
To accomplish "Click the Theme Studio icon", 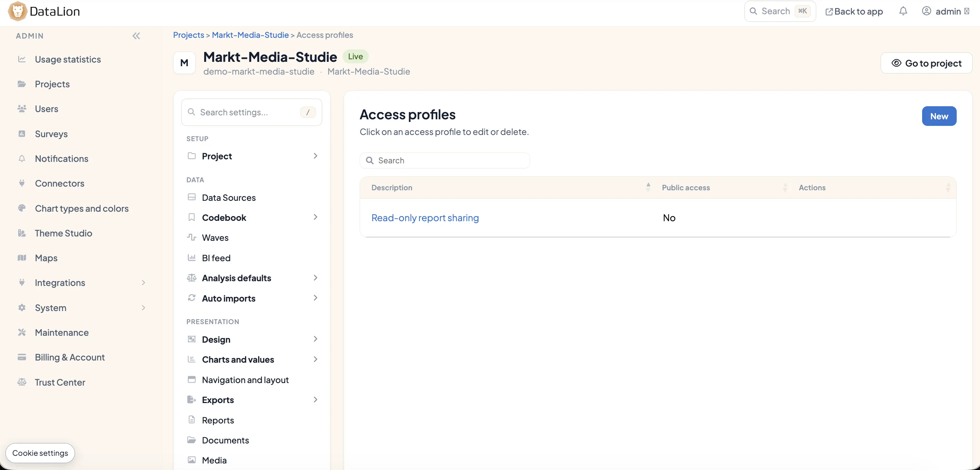I will (x=22, y=233).
